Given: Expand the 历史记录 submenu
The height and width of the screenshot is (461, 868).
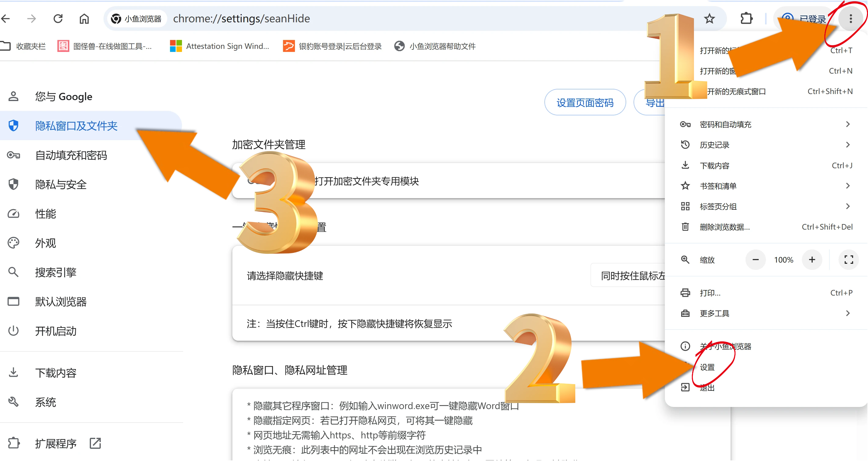Looking at the screenshot, I should [766, 145].
